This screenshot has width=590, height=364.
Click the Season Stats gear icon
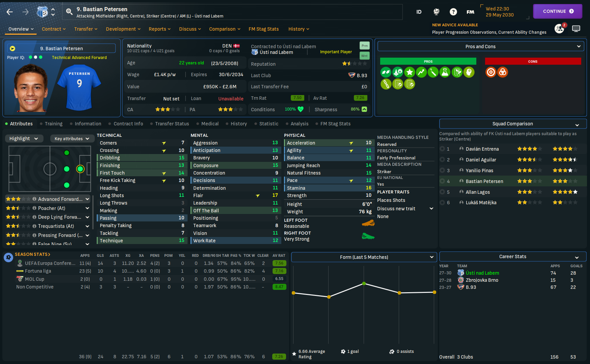coord(8,257)
